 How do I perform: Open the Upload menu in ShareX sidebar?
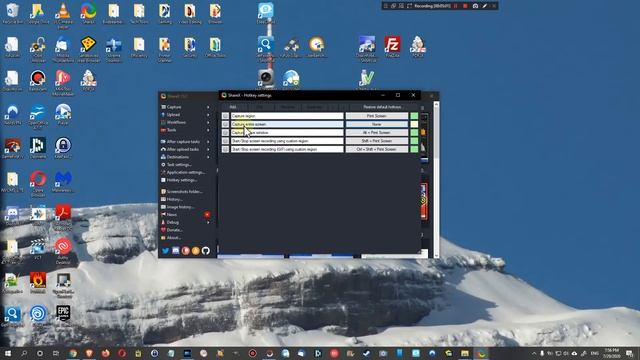[173, 115]
